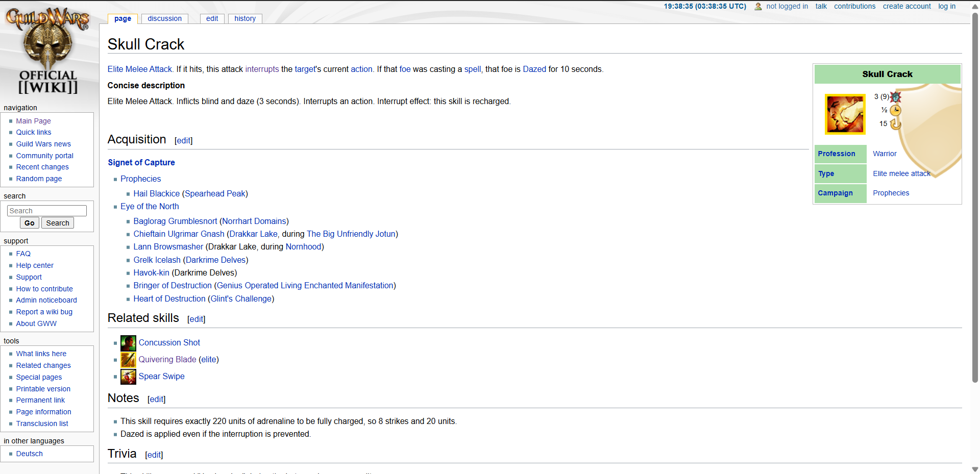
Task: Open Elite melee attack type link
Action: tap(901, 173)
